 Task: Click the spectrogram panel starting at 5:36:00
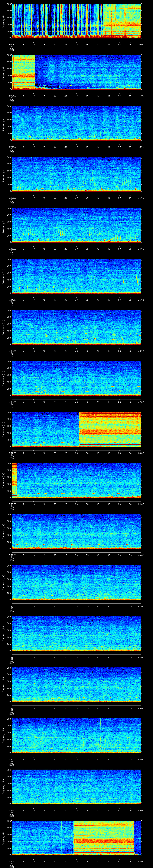pyautogui.click(x=77, y=378)
